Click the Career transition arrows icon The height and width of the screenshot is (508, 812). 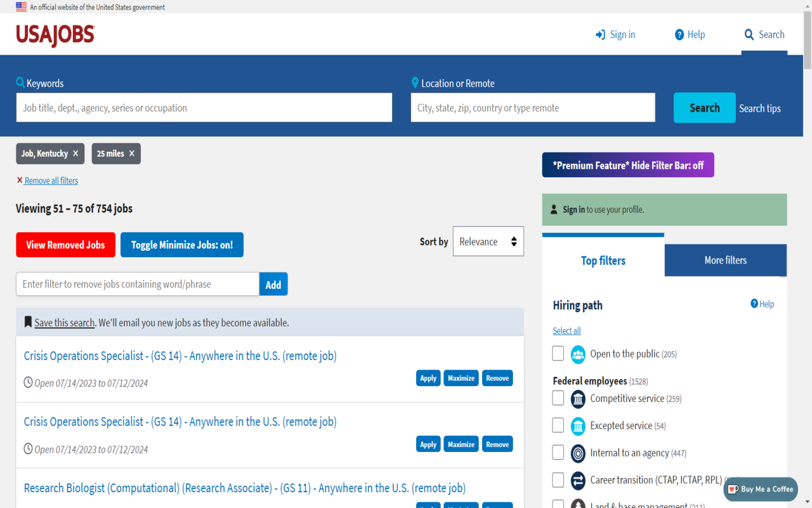[578, 481]
